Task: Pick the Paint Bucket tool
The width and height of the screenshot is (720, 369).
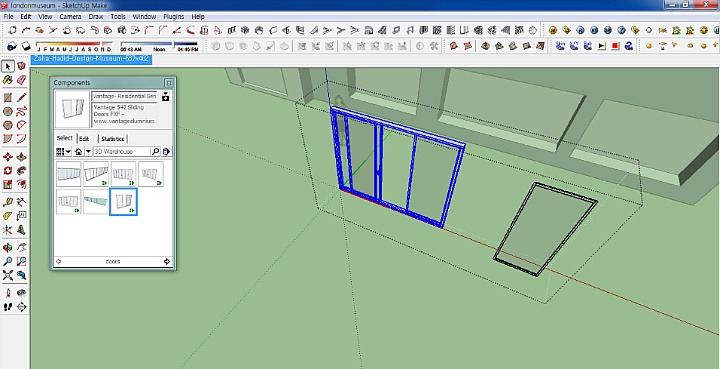Action: tap(8, 80)
